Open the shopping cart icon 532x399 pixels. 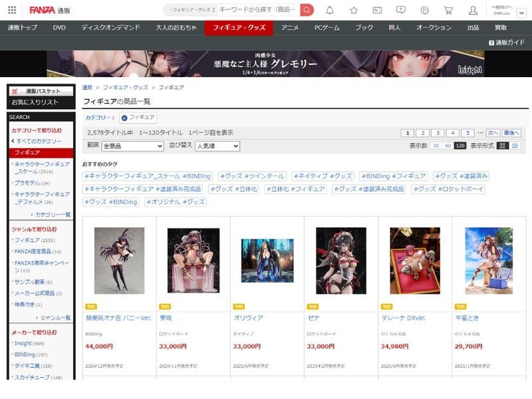click(x=448, y=10)
